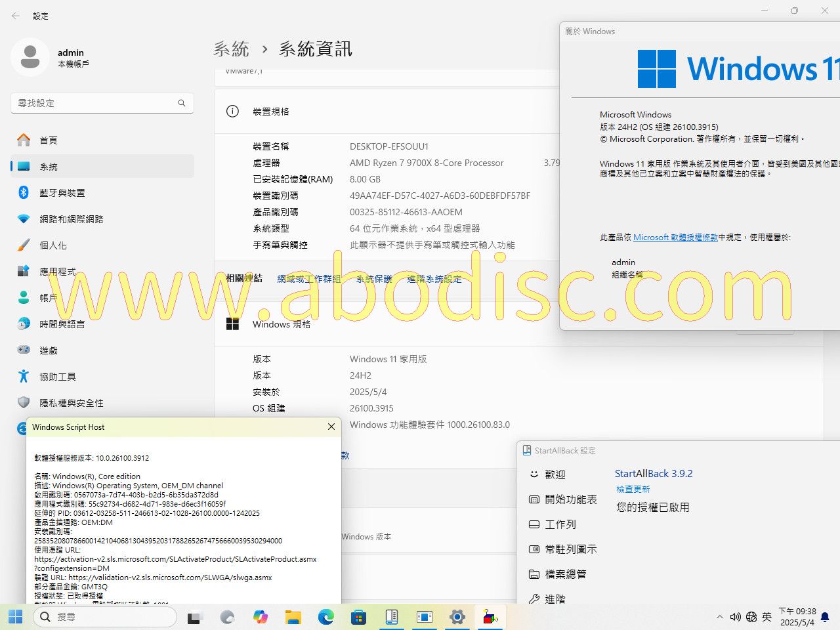
Task: Select edition text Windows 11 家用版
Action: [388, 359]
